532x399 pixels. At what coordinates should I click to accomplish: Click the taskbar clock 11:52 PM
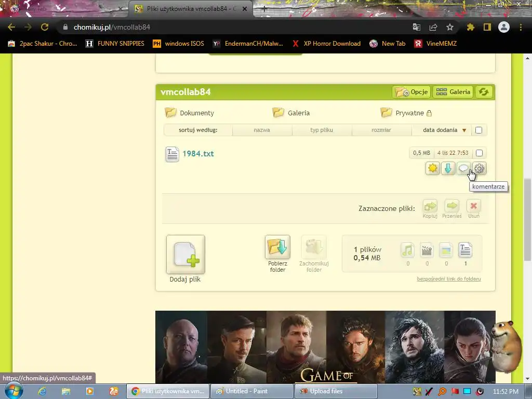(x=506, y=392)
